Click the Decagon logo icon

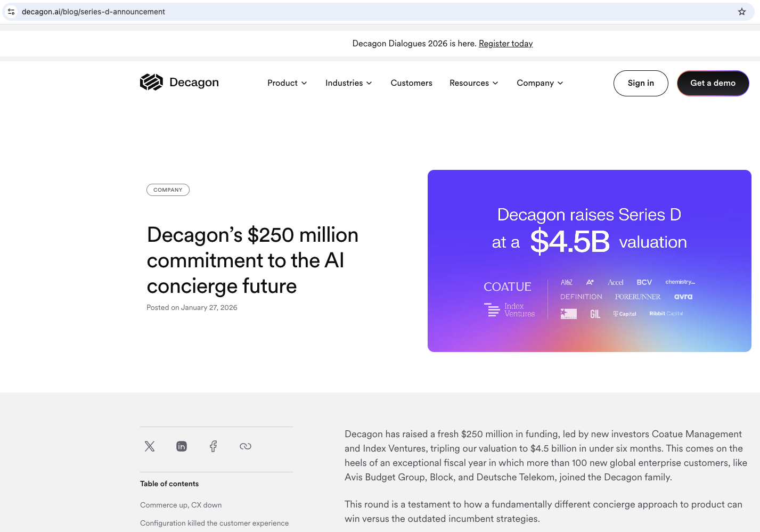[x=151, y=83]
